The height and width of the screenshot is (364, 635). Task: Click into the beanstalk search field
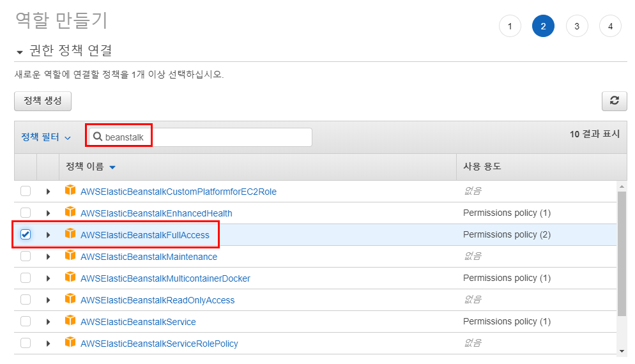pos(201,137)
